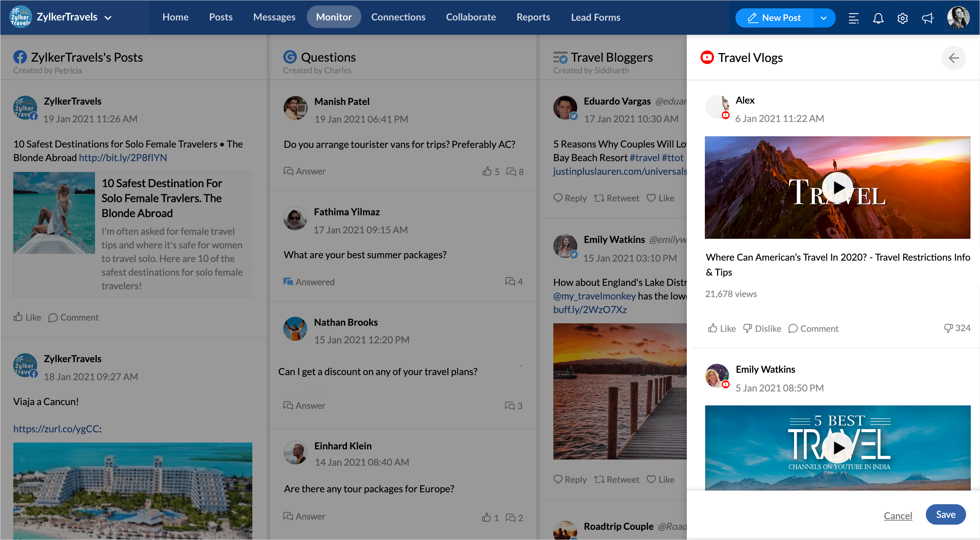The height and width of the screenshot is (540, 980).
Task: Open the ZylkerTravels brand switcher dropdown
Action: pos(108,18)
